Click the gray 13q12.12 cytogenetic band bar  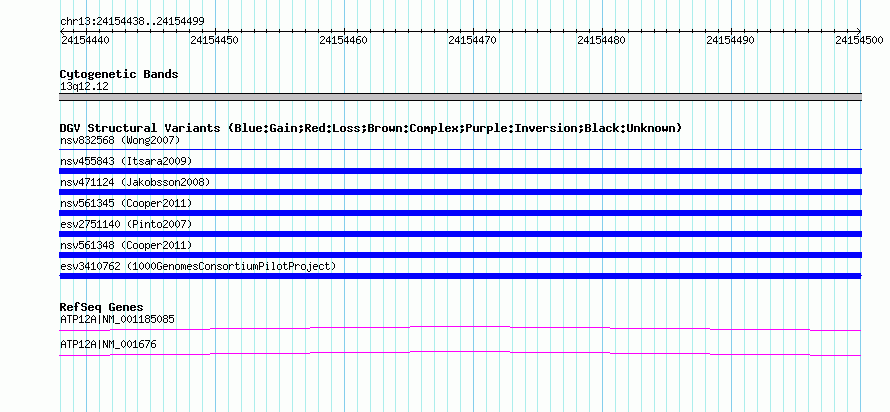pos(460,97)
